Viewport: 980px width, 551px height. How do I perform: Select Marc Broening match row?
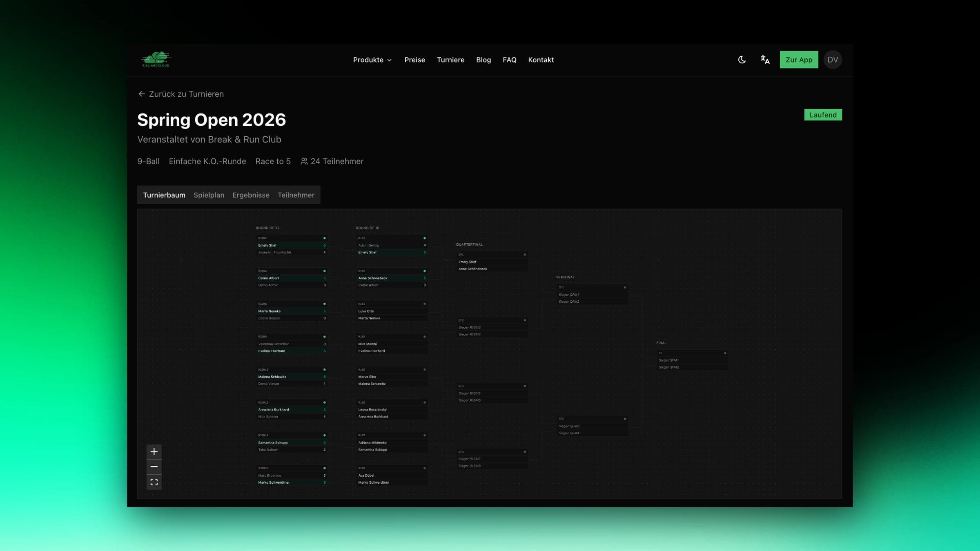tap(292, 475)
